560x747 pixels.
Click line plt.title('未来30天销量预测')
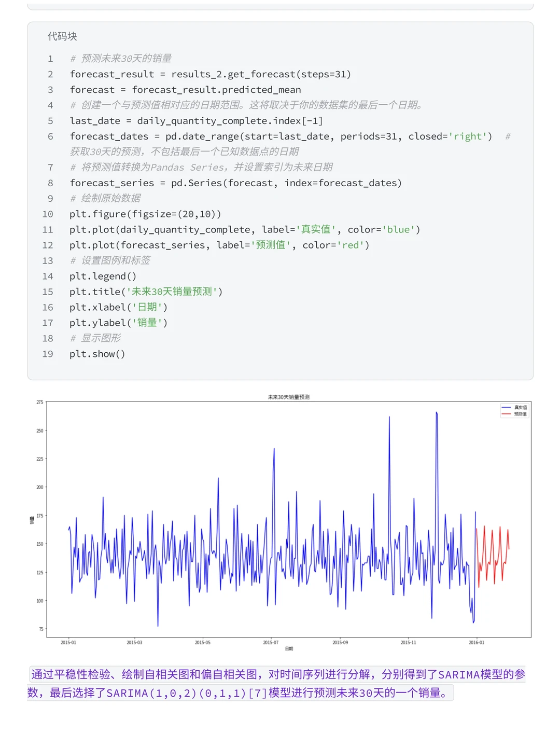tap(146, 292)
